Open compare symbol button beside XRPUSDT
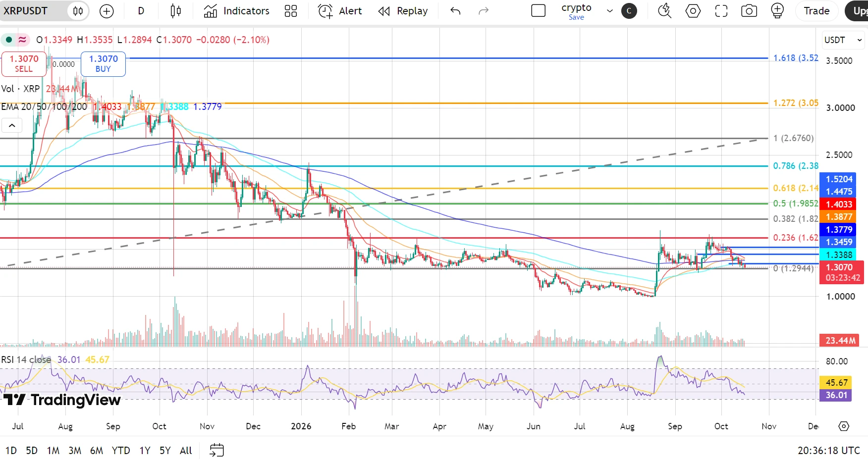This screenshot has height=462, width=868. [x=78, y=11]
